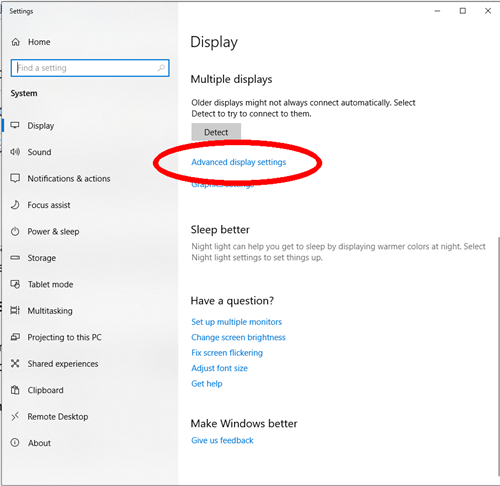Click the About info icon

[15, 443]
